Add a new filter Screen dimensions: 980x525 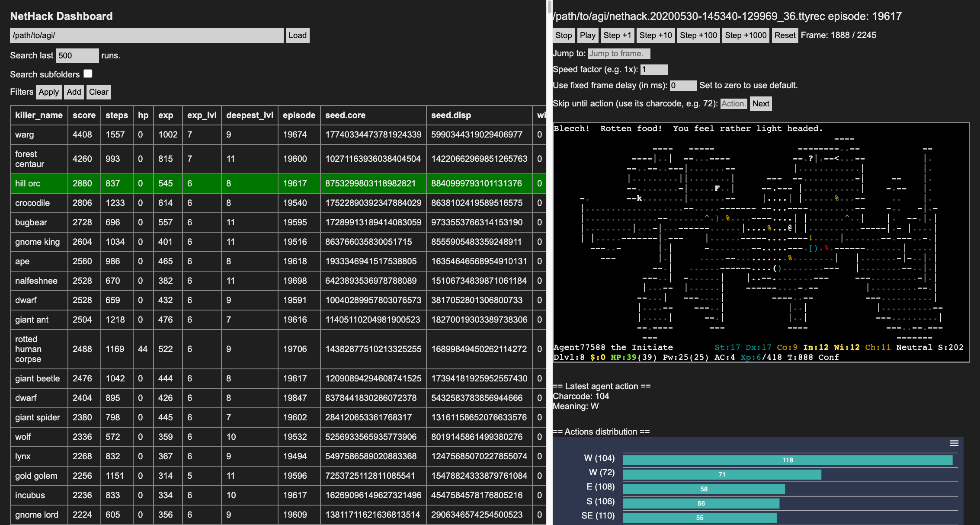tap(74, 92)
